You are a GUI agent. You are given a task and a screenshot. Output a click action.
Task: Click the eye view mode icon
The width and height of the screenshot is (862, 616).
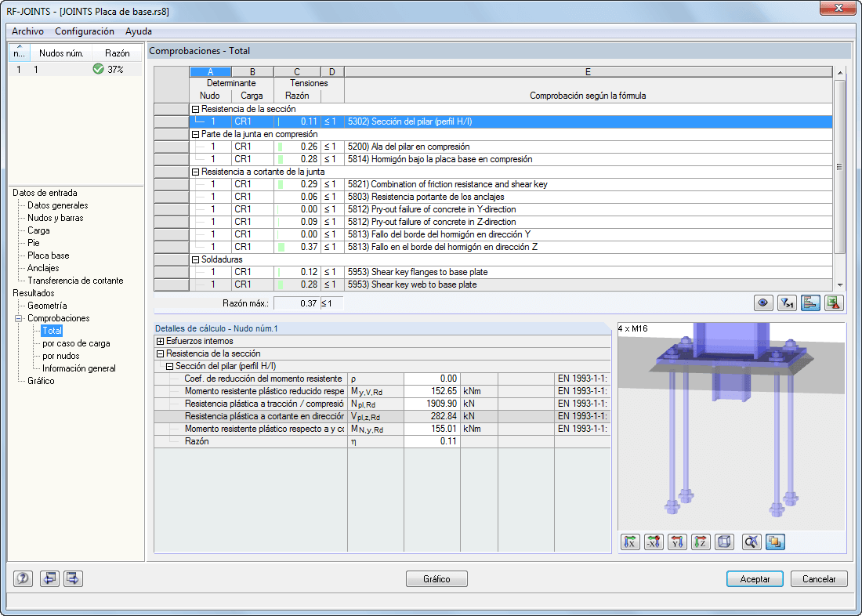(x=763, y=303)
